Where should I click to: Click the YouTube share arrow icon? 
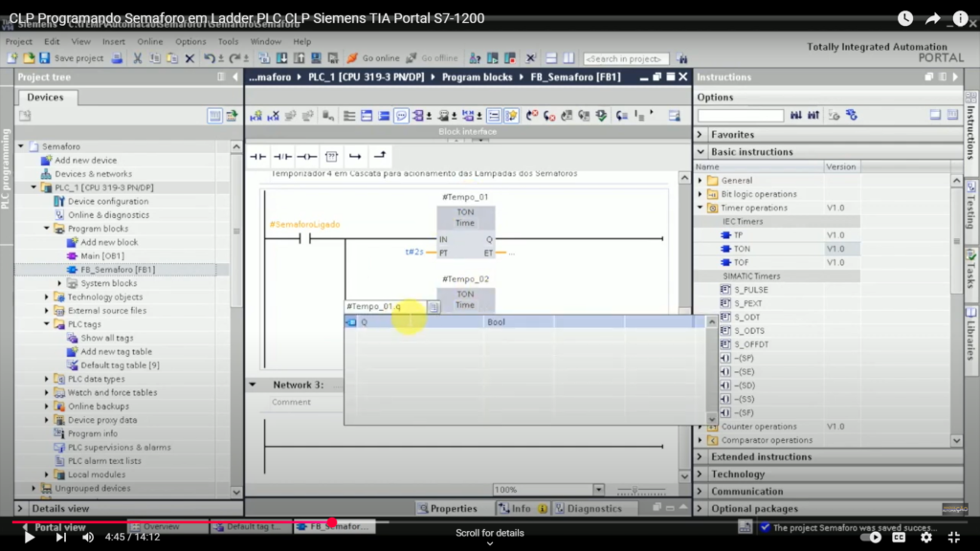tap(932, 19)
